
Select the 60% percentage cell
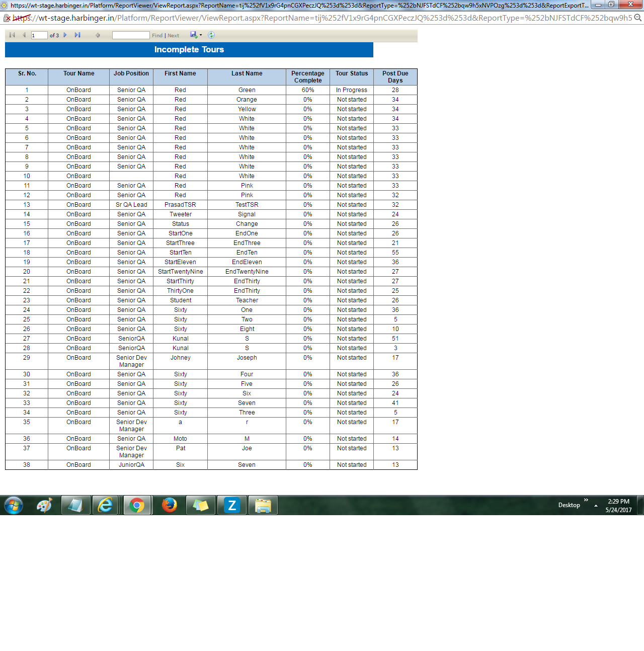pos(308,90)
